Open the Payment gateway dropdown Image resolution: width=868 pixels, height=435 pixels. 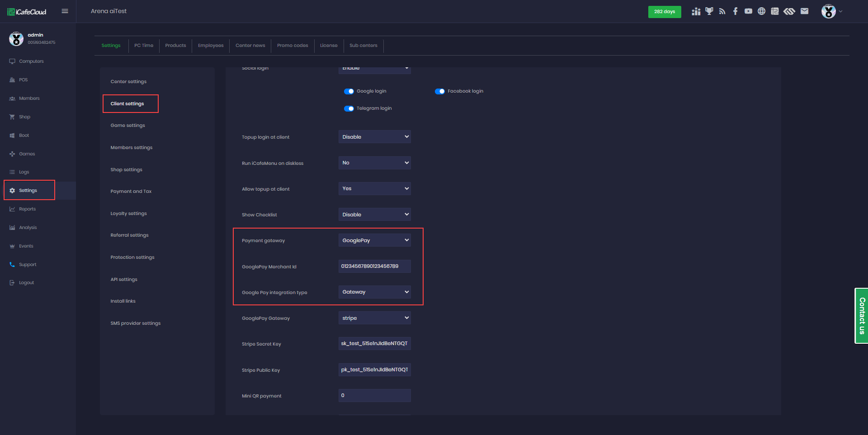pos(374,240)
